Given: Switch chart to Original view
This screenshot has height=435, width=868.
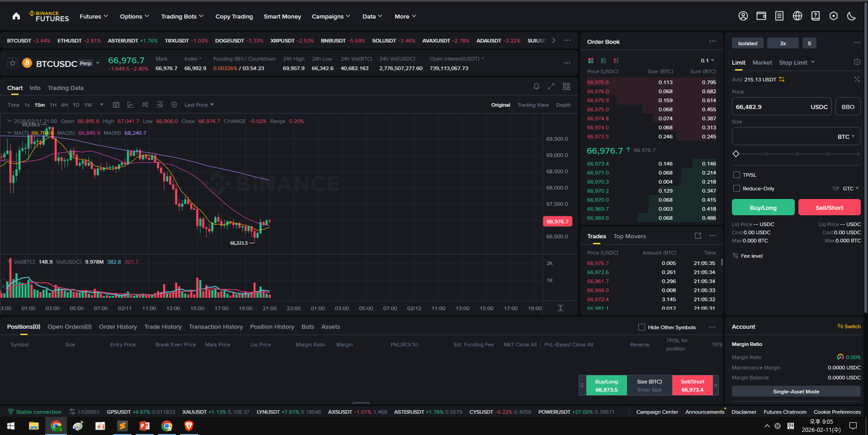Looking at the screenshot, I should click(x=500, y=105).
